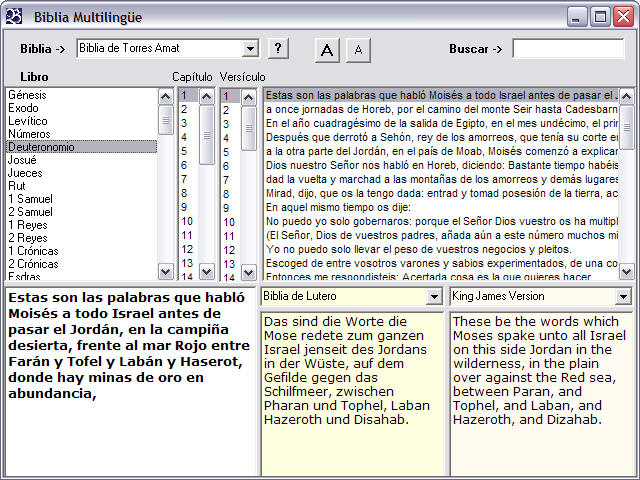Select verse line 'Estas son las palabras que habló'

(x=441, y=95)
